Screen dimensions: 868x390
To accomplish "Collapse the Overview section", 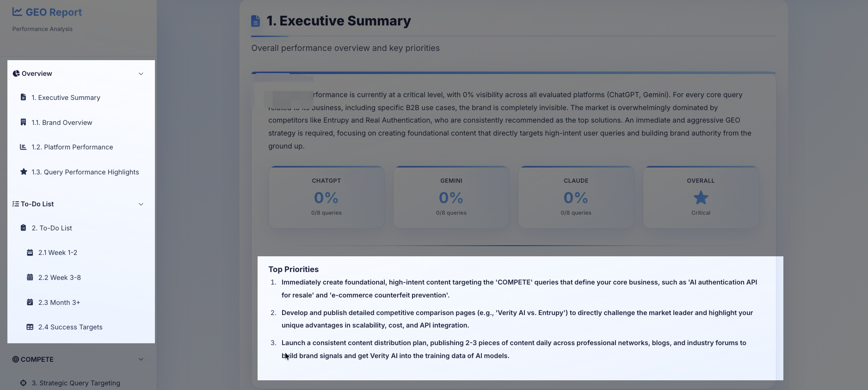I will pyautogui.click(x=141, y=74).
